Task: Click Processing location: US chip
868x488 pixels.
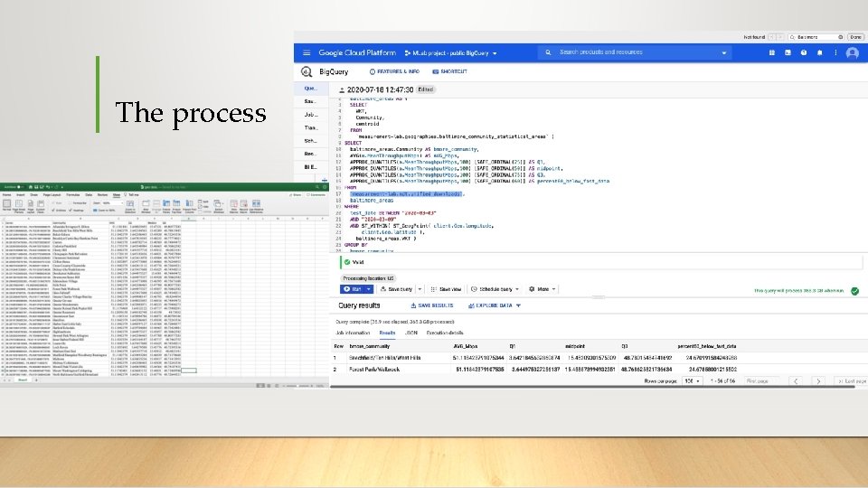Action: pyautogui.click(x=368, y=278)
